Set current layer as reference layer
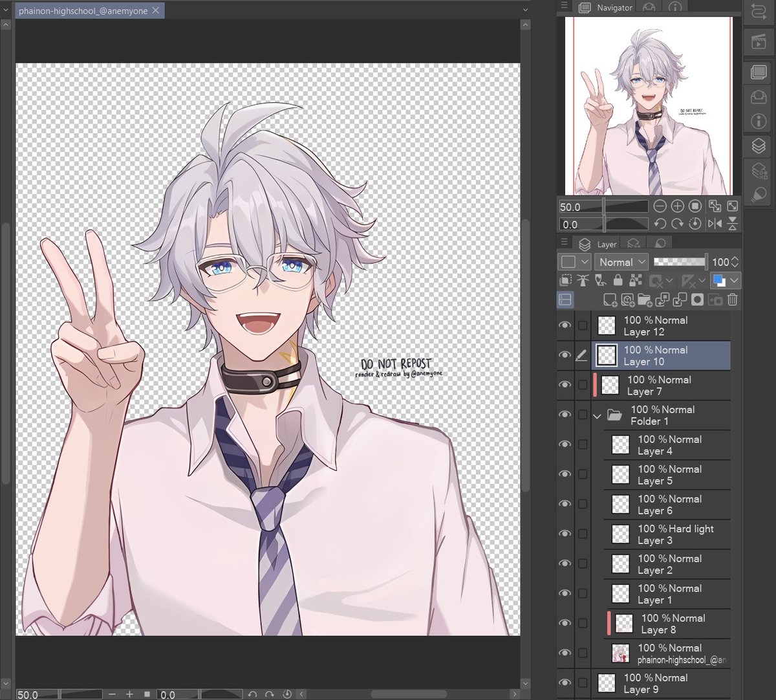 pos(584,280)
